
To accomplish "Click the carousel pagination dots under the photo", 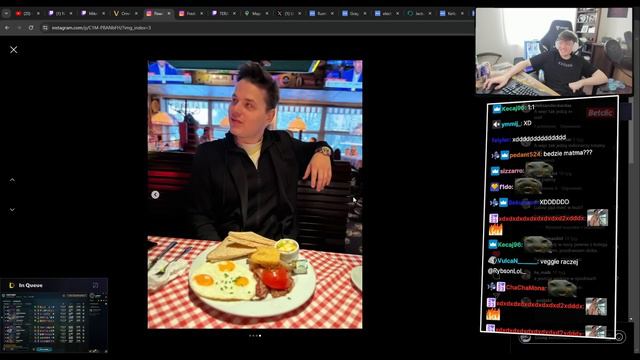I will pyautogui.click(x=255, y=336).
